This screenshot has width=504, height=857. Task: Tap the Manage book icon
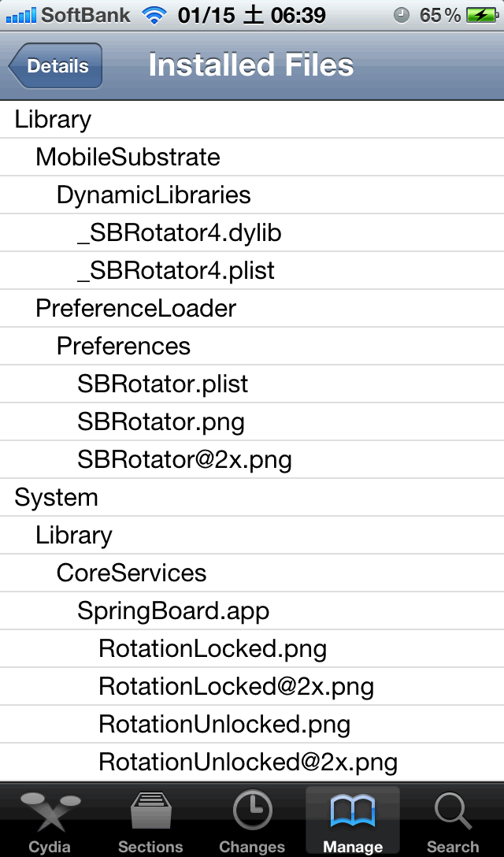pos(353,811)
